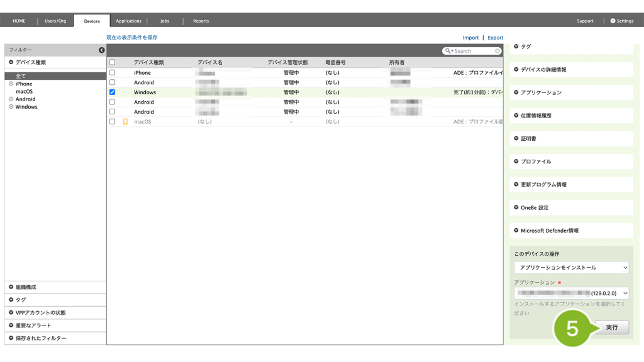Screen dimensions: 644x362
Task: Uncheck the Windows device row checkbox
Action: [x=113, y=92]
